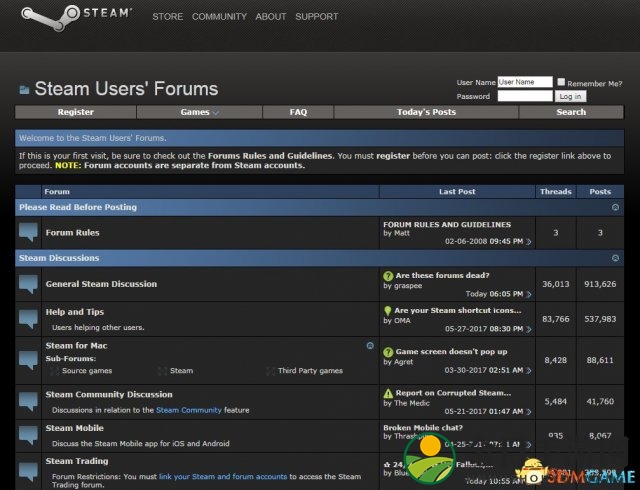Screen dimensions: 640x490
Task: Open the Forum Rules forum
Action: (x=73, y=233)
